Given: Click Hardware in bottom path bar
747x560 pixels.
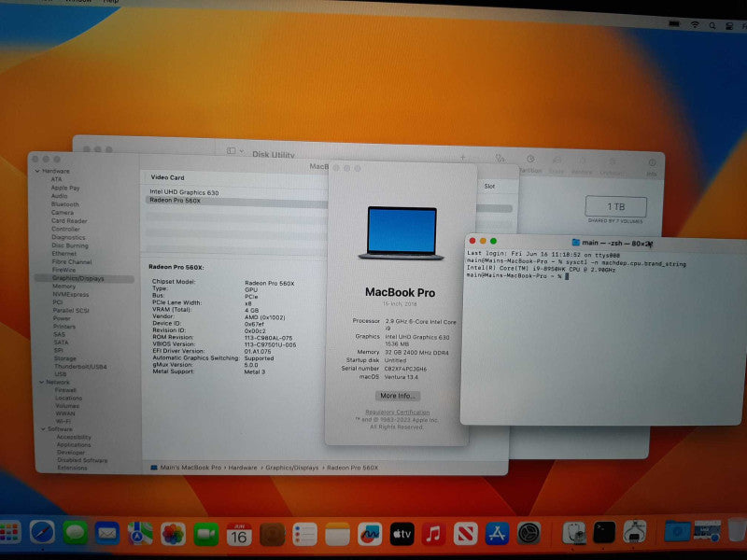Looking at the screenshot, I should pyautogui.click(x=243, y=468).
